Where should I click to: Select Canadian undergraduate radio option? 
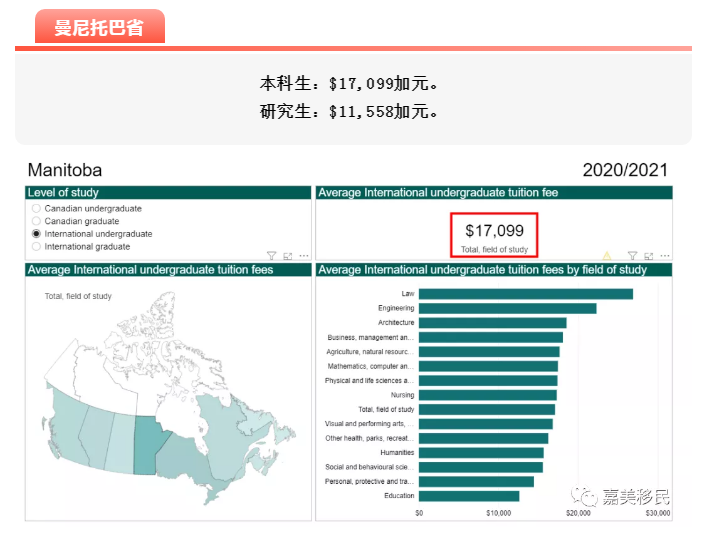[37, 209]
